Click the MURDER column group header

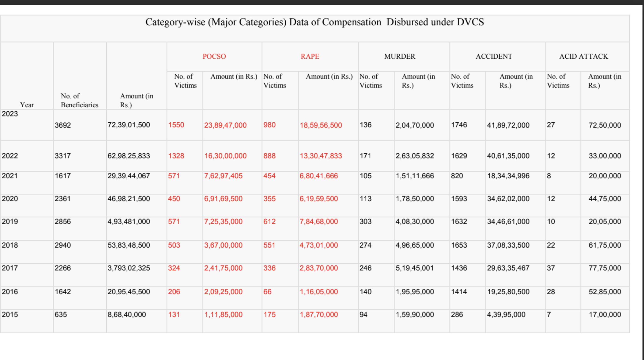(400, 57)
